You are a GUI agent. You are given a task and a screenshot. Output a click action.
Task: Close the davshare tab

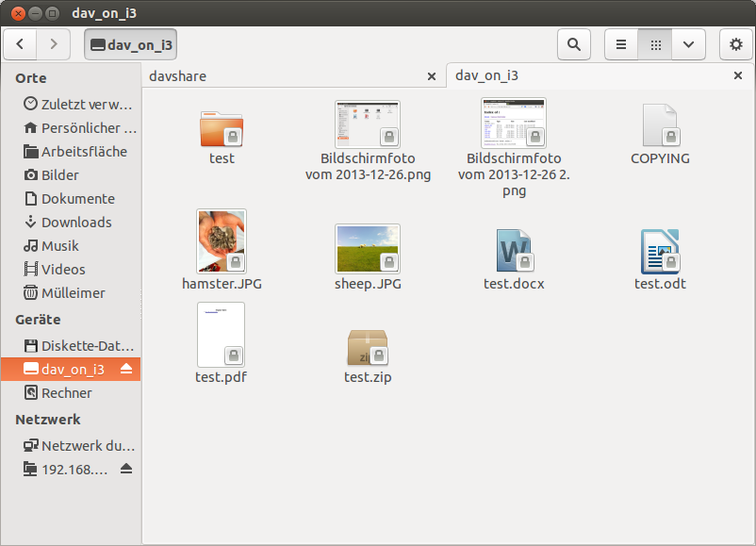[x=432, y=76]
